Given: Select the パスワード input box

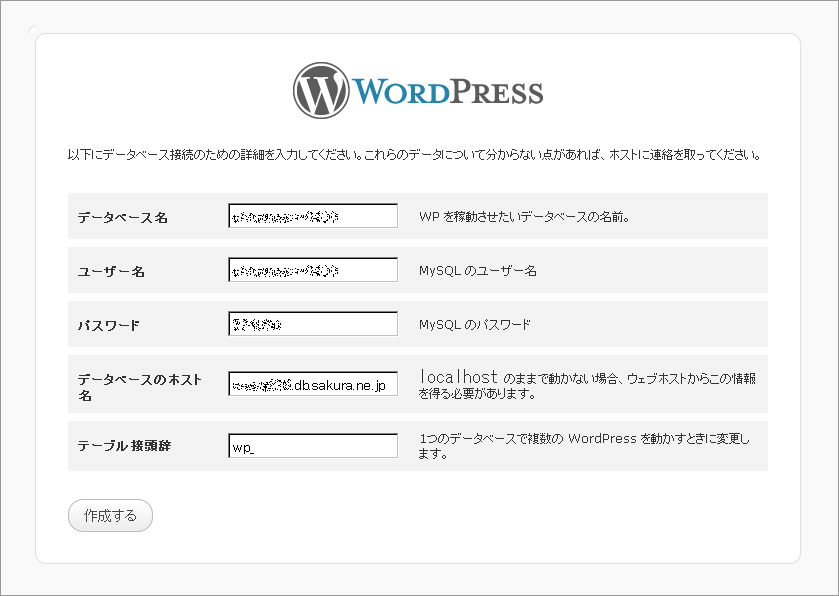Looking at the screenshot, I should point(313,324).
